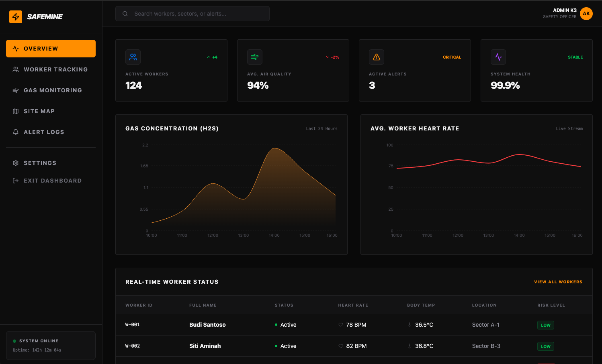Click the workers group icon on Active Workers card
The height and width of the screenshot is (364, 602).
pos(133,57)
